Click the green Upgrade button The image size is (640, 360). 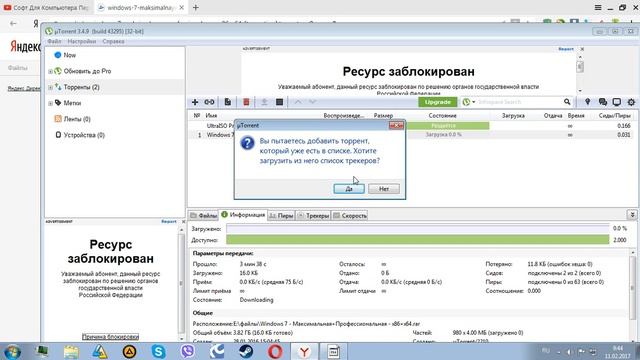[x=438, y=102]
